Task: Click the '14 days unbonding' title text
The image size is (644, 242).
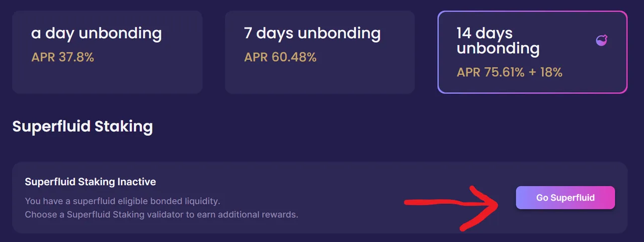Action: pos(498,41)
